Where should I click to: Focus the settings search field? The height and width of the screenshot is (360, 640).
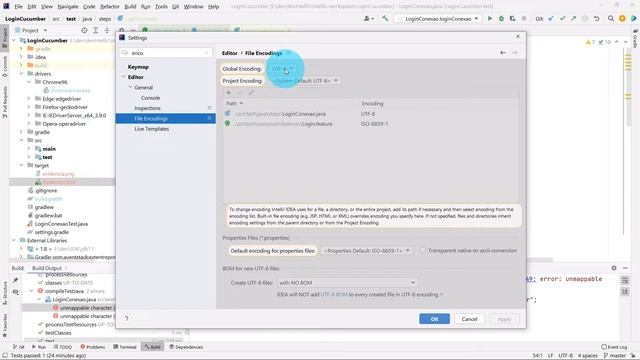166,53
